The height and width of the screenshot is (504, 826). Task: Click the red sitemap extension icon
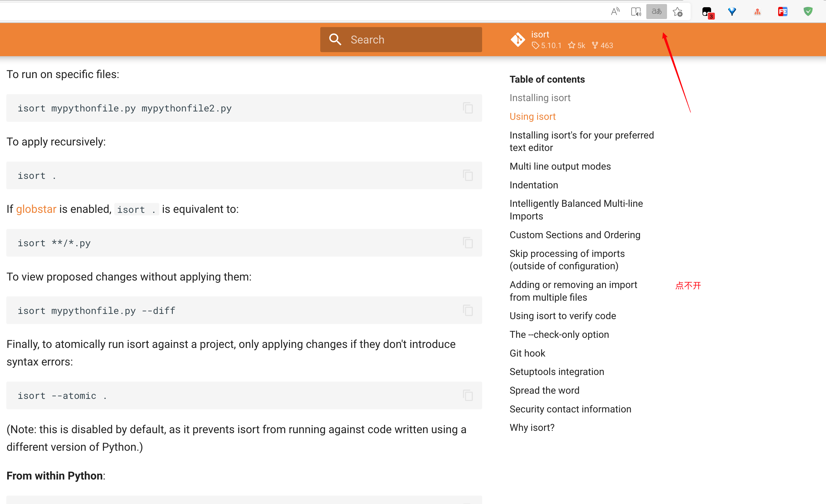757,12
